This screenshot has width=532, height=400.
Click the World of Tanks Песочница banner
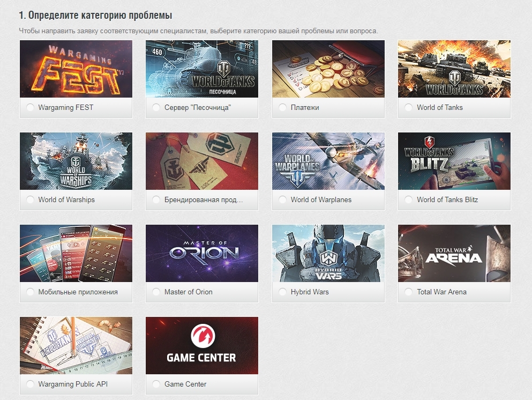pyautogui.click(x=202, y=69)
